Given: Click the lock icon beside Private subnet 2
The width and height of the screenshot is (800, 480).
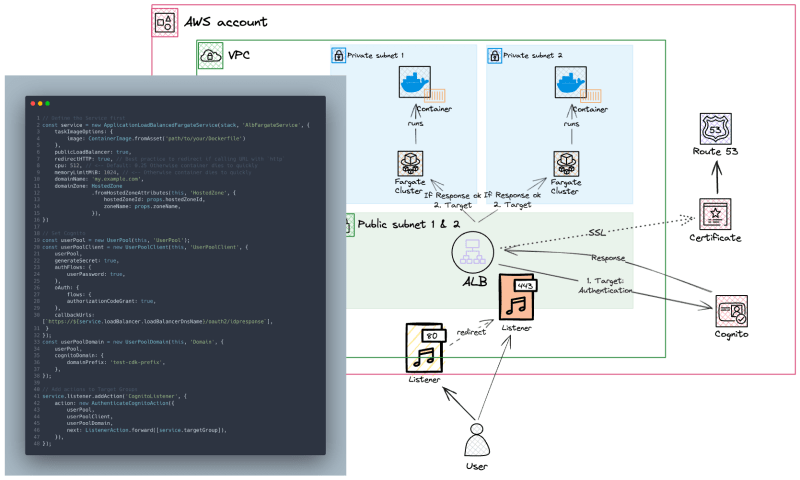Looking at the screenshot, I should click(494, 56).
